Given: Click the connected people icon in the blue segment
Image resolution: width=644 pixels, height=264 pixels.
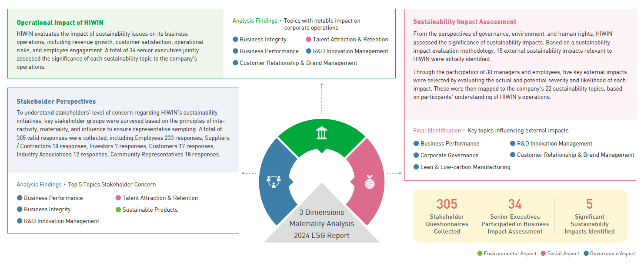Looking at the screenshot, I should [274, 181].
